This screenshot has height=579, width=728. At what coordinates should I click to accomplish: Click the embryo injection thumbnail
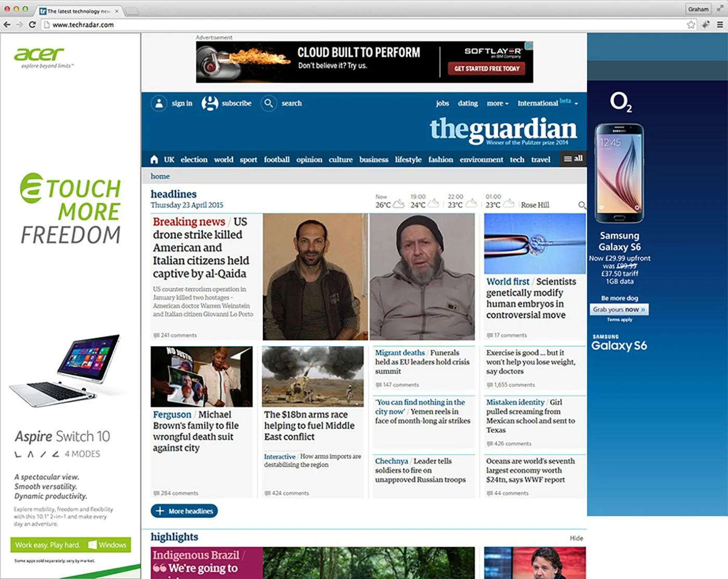535,244
